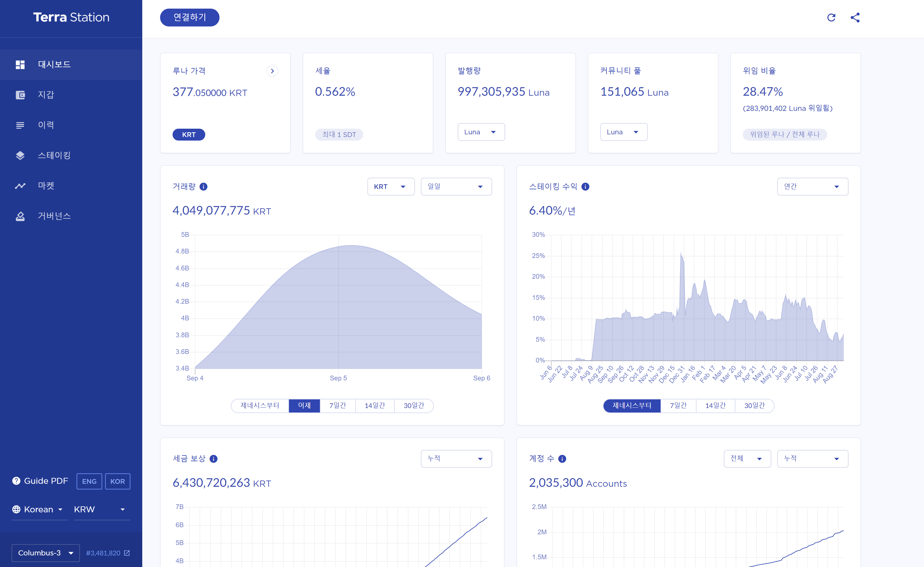Click the history lines icon next to 이력
Image resolution: width=924 pixels, height=567 pixels.
coord(20,125)
